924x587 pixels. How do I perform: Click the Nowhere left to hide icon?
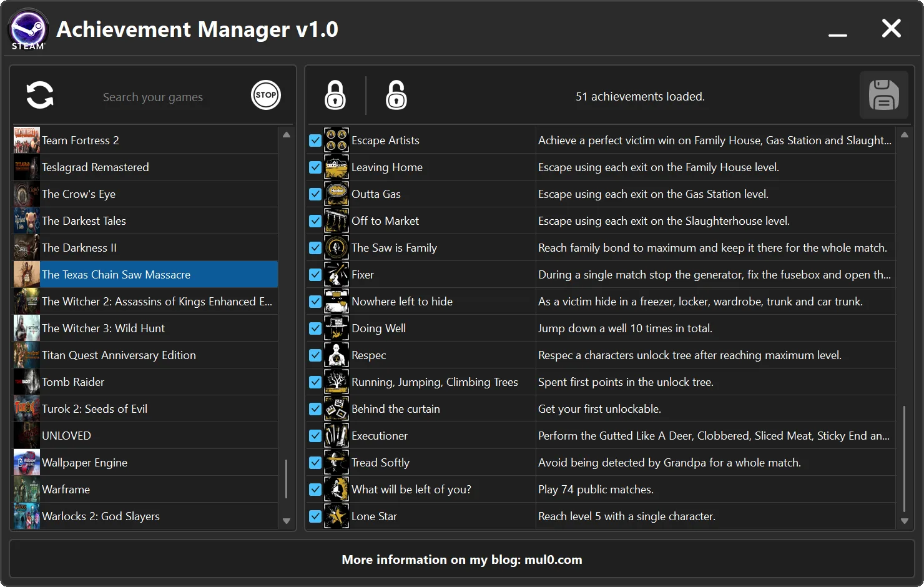click(337, 301)
